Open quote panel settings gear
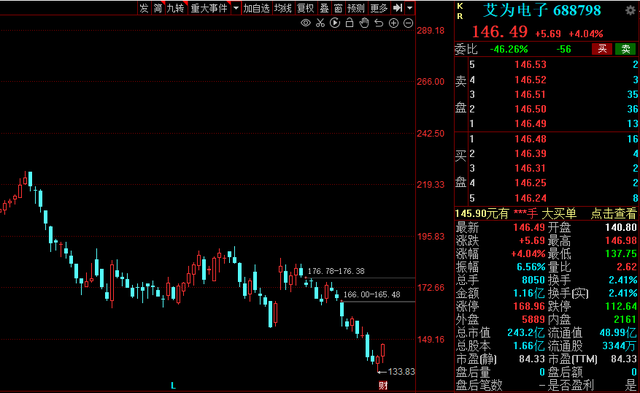The image size is (640, 393). coord(630,10)
